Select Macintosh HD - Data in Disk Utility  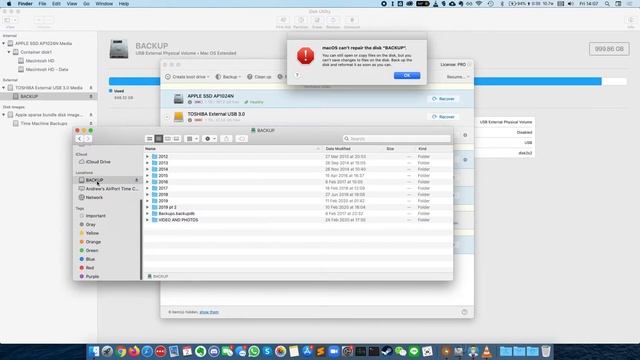47,69
